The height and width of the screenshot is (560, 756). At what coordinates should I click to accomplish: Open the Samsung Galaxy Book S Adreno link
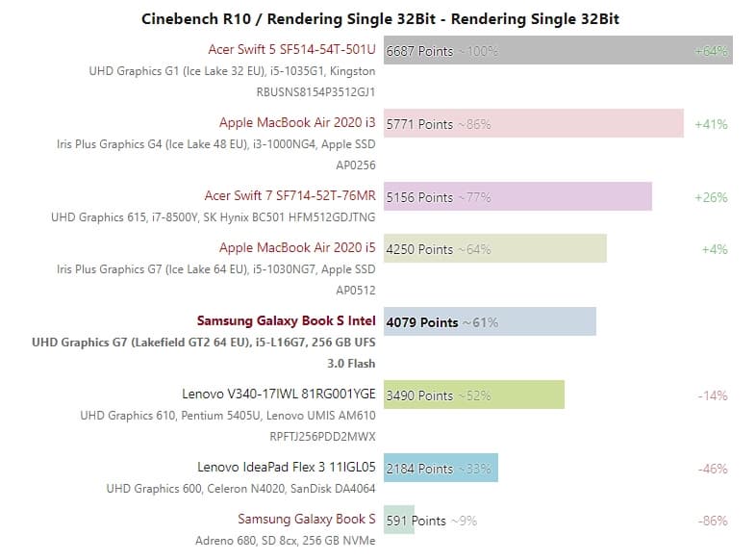pyautogui.click(x=307, y=519)
